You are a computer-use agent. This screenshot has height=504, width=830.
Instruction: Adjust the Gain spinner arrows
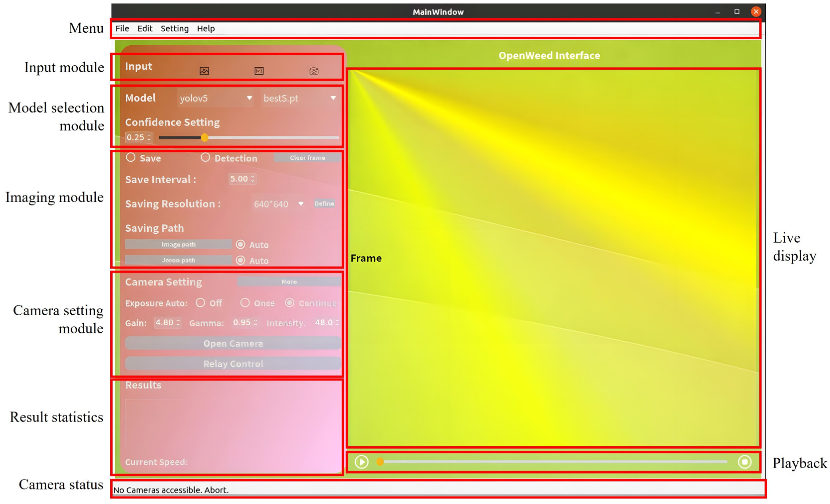pos(178,322)
